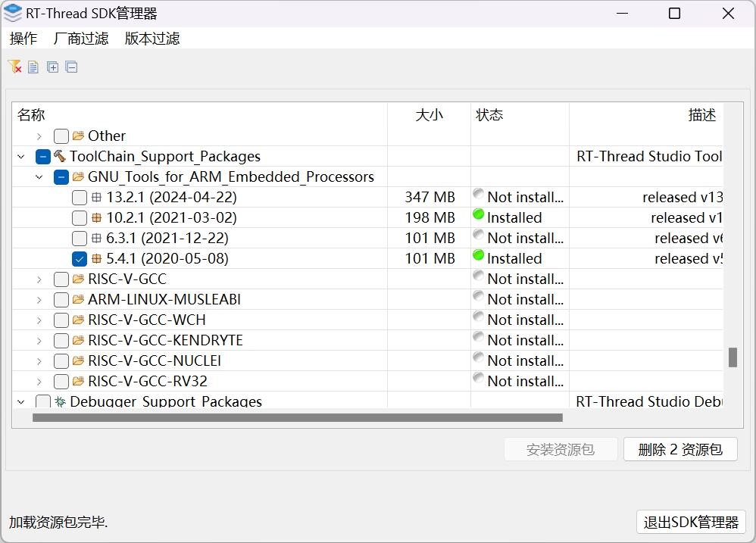Expand the Other category

pyautogui.click(x=39, y=136)
